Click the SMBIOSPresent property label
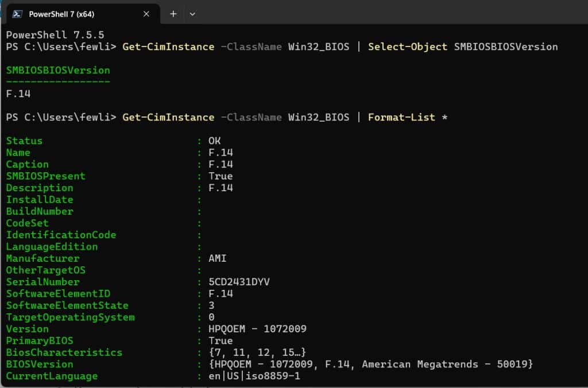The width and height of the screenshot is (588, 388). tap(46, 176)
